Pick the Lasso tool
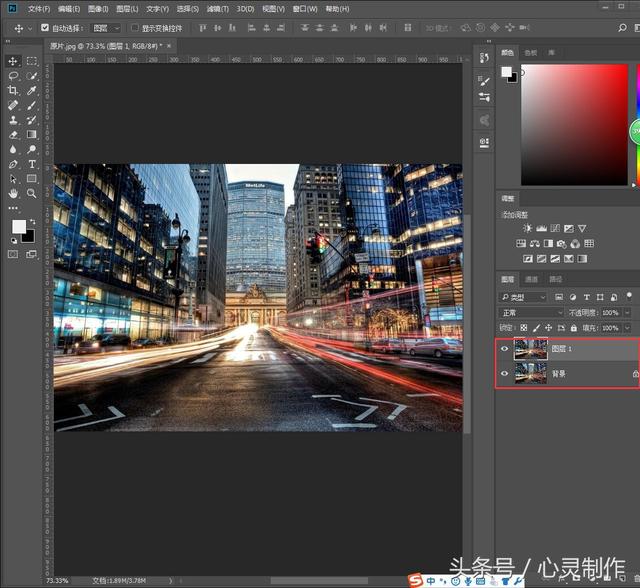 point(13,75)
